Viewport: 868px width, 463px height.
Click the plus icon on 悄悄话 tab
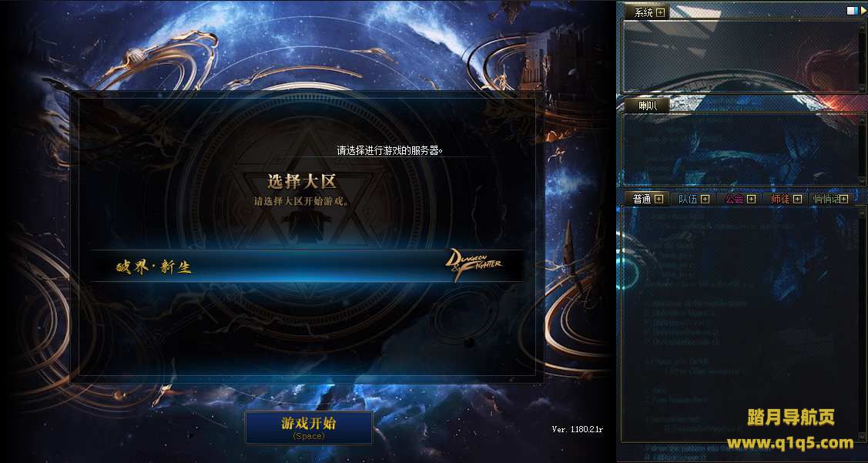[x=843, y=199]
